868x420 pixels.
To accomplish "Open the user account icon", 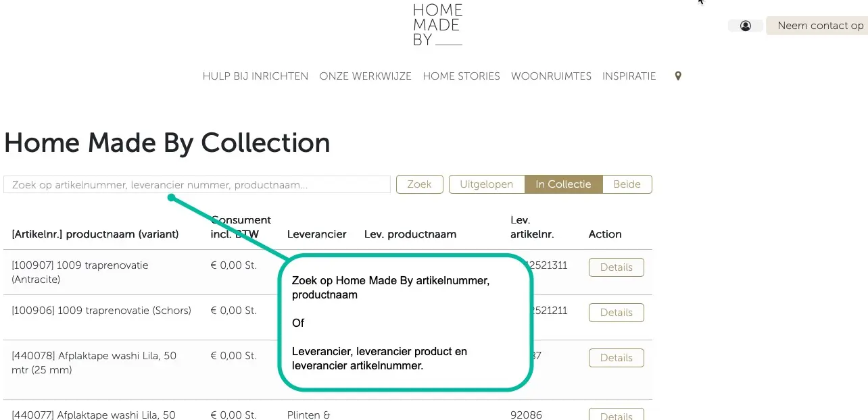I will pos(745,26).
